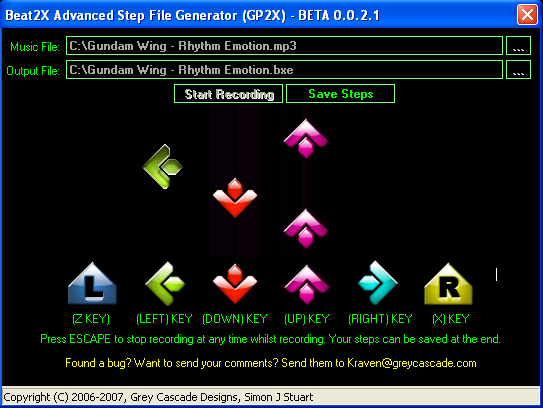Browse for the Music File

click(518, 46)
